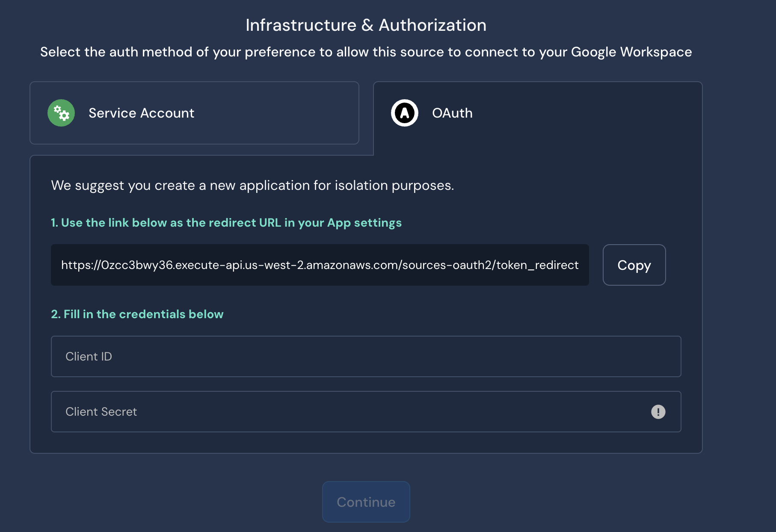Click the token_redirect end of the URL

pyautogui.click(x=537, y=265)
